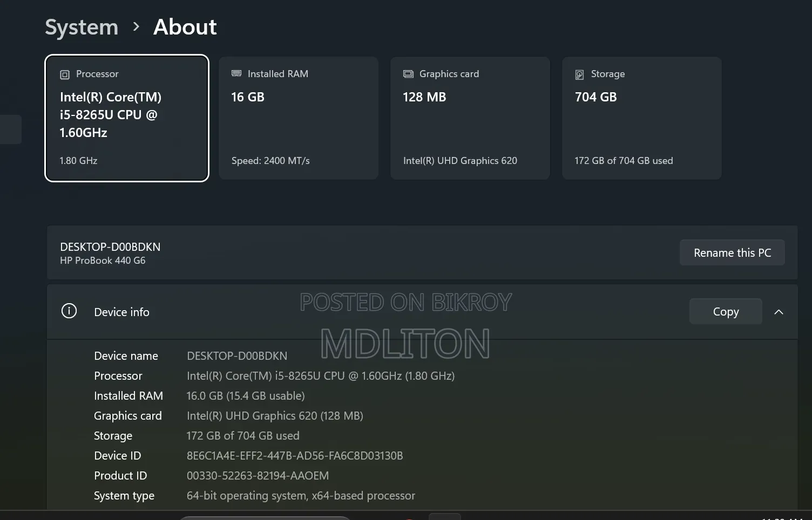Image resolution: width=812 pixels, height=520 pixels.
Task: Click the 1.80 GHz text in the Processor card
Action: click(x=78, y=161)
